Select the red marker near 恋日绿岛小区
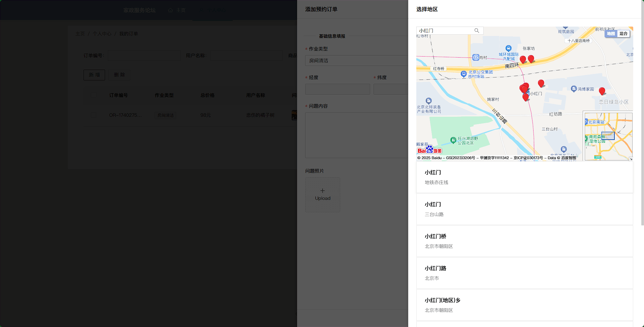The image size is (644, 327). point(602,91)
